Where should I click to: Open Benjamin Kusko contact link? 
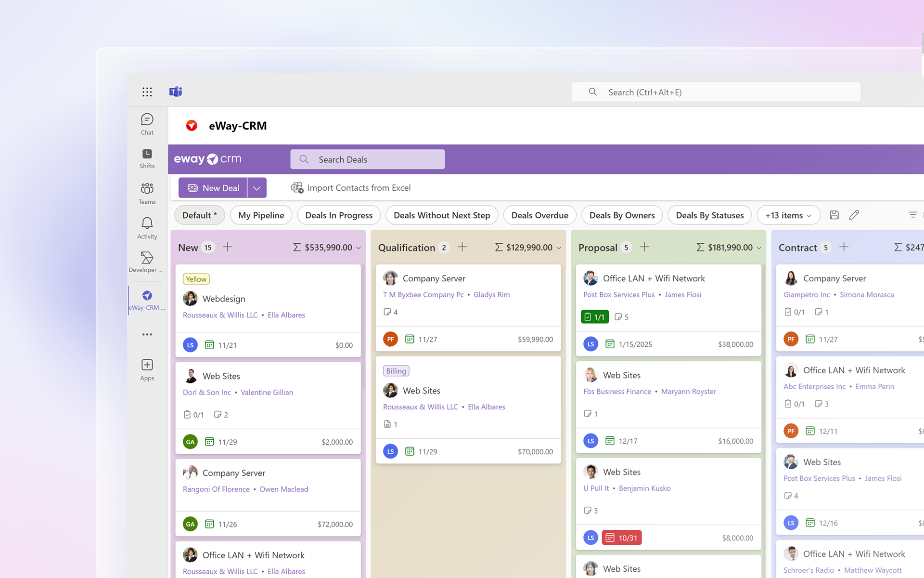pos(644,488)
